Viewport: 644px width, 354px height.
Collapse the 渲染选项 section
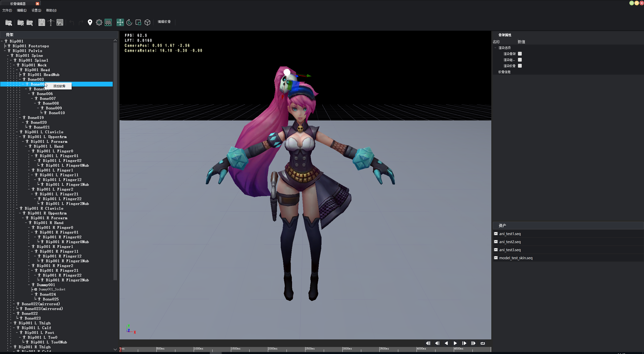(495, 48)
